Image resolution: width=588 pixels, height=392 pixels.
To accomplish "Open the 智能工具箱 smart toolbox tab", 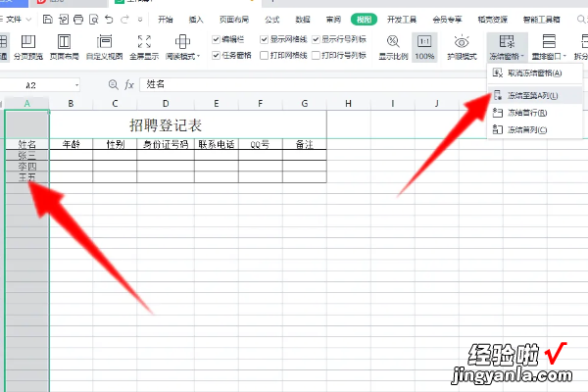I will (542, 20).
